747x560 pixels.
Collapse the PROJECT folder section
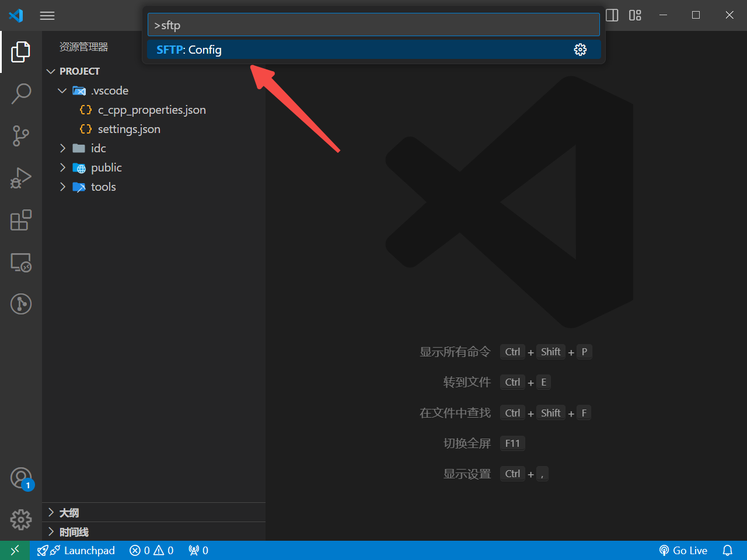point(154,71)
